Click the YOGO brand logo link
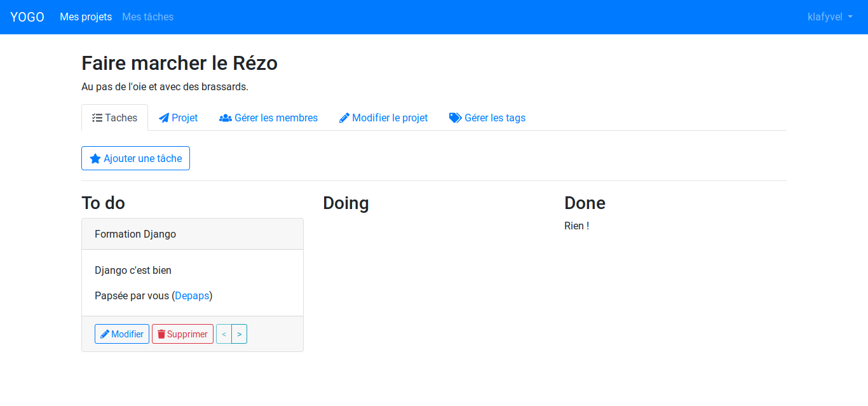The image size is (868, 406). point(27,17)
